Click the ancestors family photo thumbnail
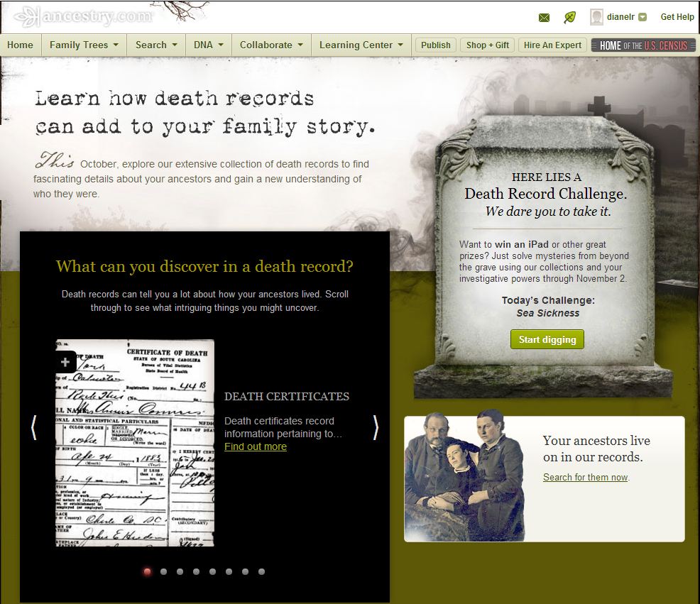Image resolution: width=700 pixels, height=604 pixels. (x=464, y=478)
